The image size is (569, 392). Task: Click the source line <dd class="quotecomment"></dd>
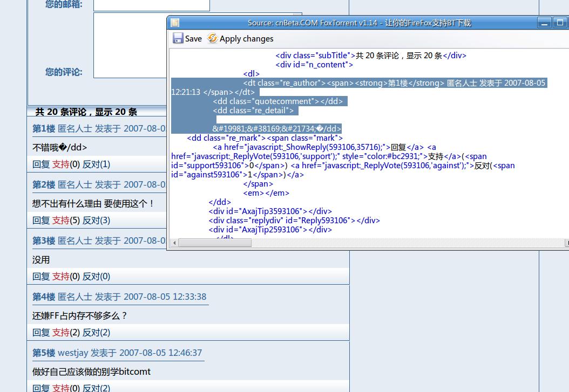pyautogui.click(x=277, y=101)
